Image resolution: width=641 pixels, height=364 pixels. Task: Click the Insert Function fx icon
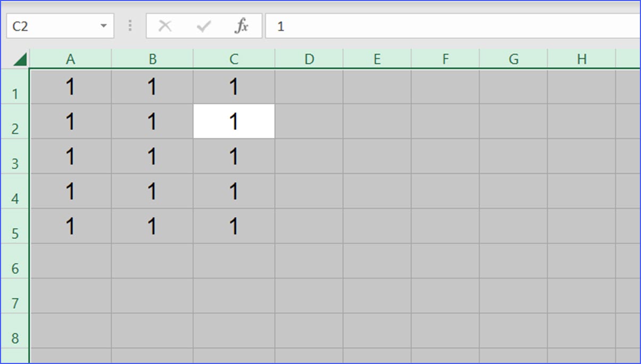click(242, 25)
